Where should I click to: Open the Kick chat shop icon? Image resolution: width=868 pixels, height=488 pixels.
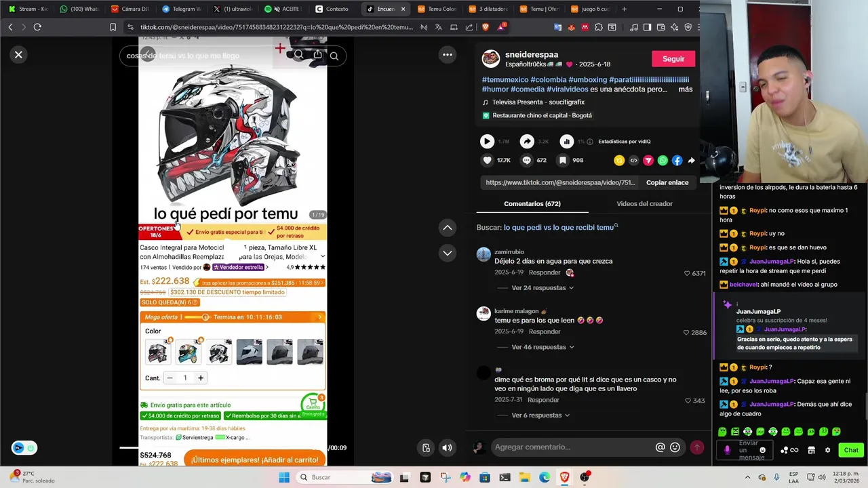[810, 450]
